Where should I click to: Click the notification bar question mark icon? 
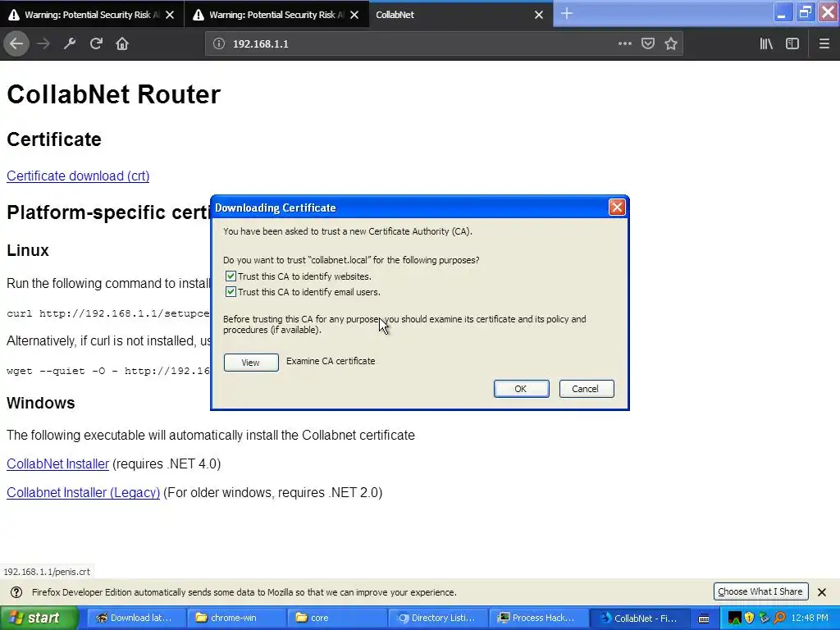coord(16,592)
